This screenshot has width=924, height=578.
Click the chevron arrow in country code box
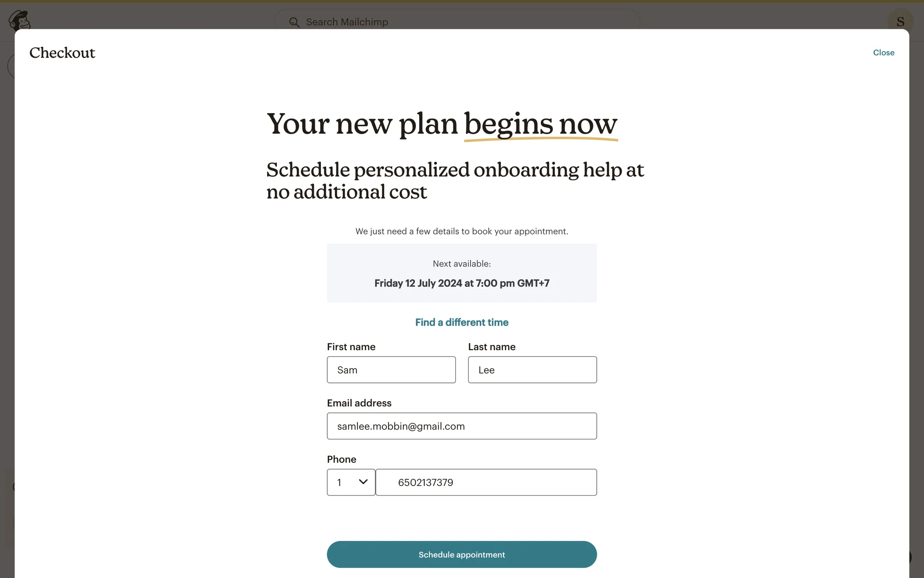pos(363,482)
